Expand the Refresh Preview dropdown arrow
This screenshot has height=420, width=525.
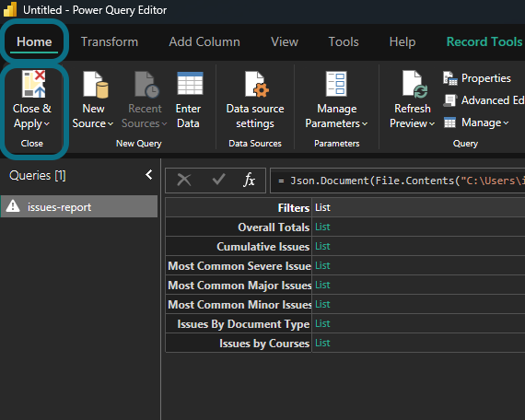click(432, 124)
